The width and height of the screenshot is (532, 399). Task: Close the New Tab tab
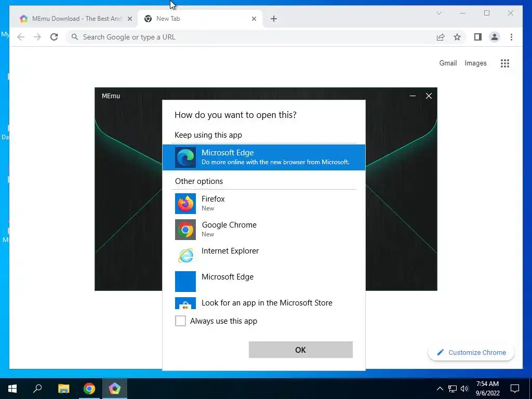tap(254, 19)
